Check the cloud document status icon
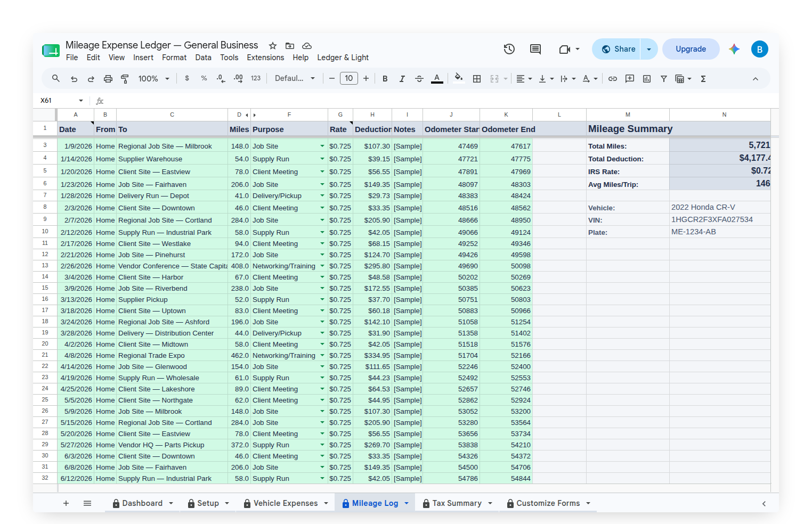The height and width of the screenshot is (524, 812). (x=307, y=46)
